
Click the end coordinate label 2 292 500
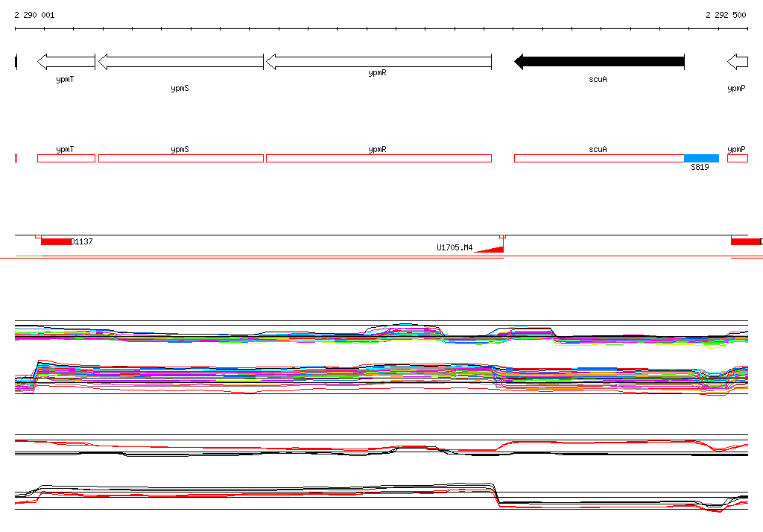726,15
